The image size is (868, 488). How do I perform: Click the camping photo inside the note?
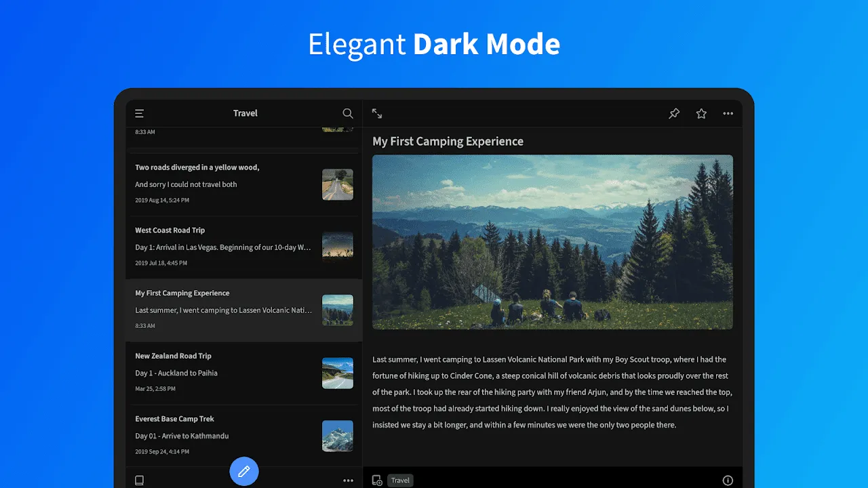[x=553, y=241]
